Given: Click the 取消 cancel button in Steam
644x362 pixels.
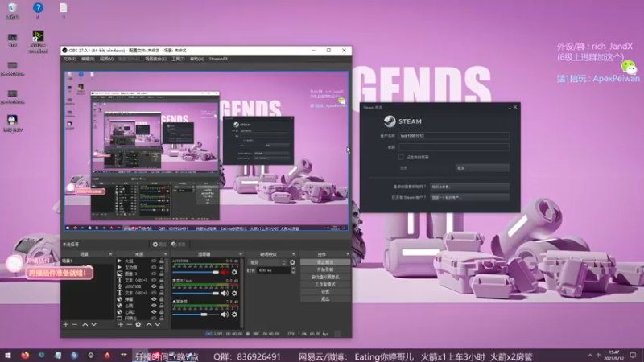Looking at the screenshot, I should (482, 168).
